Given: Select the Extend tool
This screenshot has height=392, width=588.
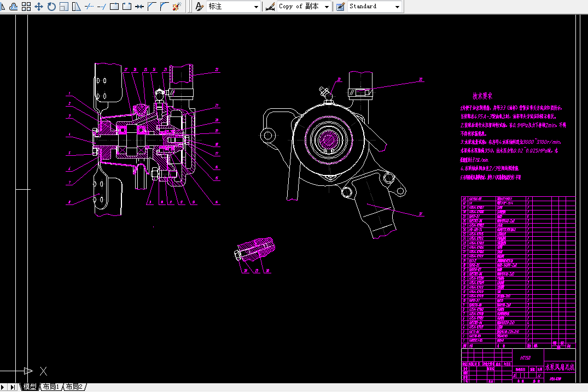Looking at the screenshot, I should tap(102, 7).
